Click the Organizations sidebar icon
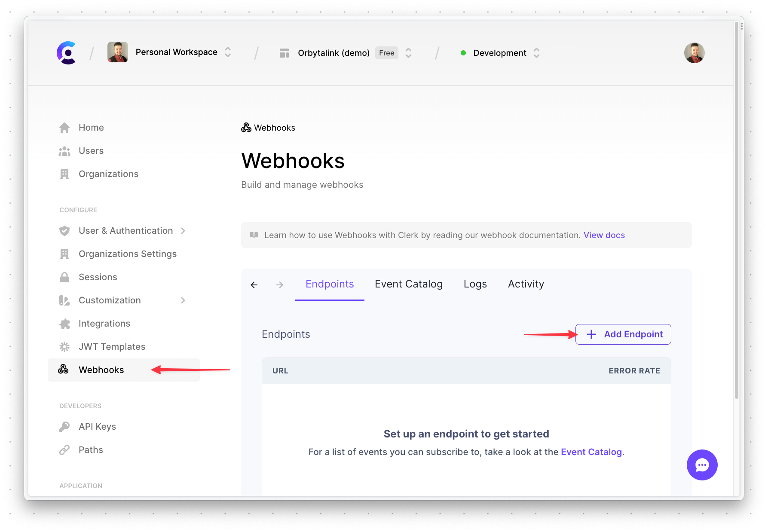This screenshot has width=768, height=532. pos(64,174)
